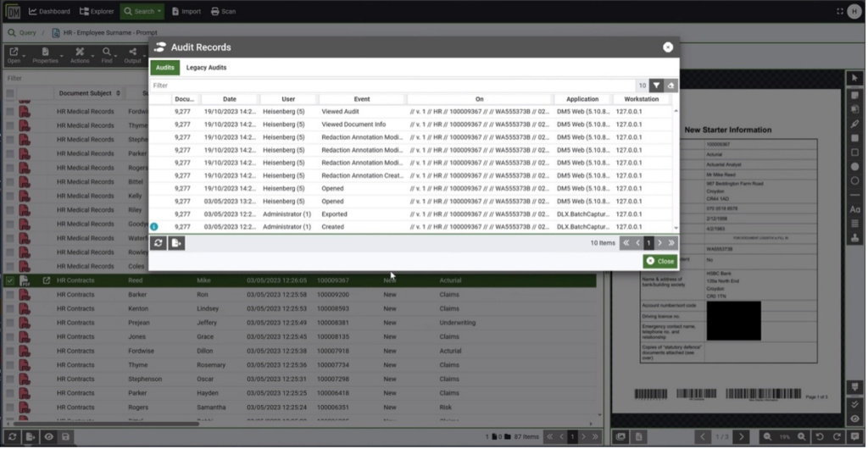This screenshot has height=449, width=868.
Task: Select the highlighter pen tool
Action: point(854,124)
